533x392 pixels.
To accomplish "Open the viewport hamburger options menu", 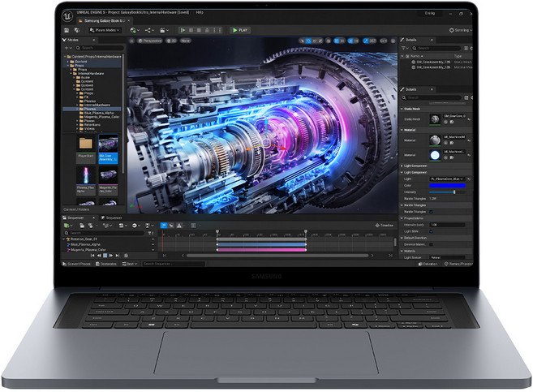I will [132, 41].
